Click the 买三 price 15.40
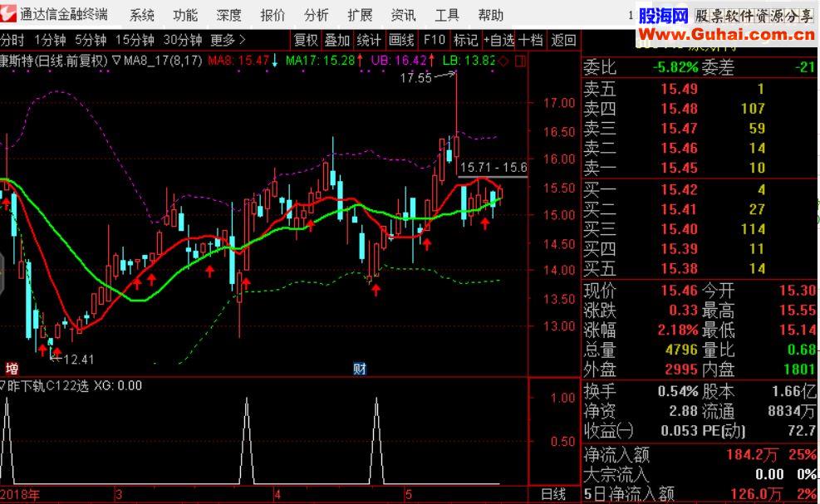820x504 pixels. click(x=679, y=229)
